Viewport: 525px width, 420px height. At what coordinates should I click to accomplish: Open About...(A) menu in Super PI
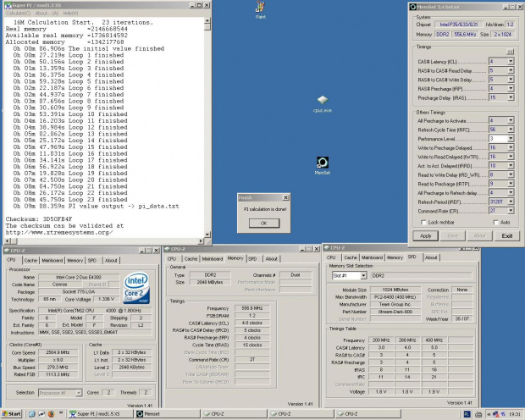tap(47, 13)
